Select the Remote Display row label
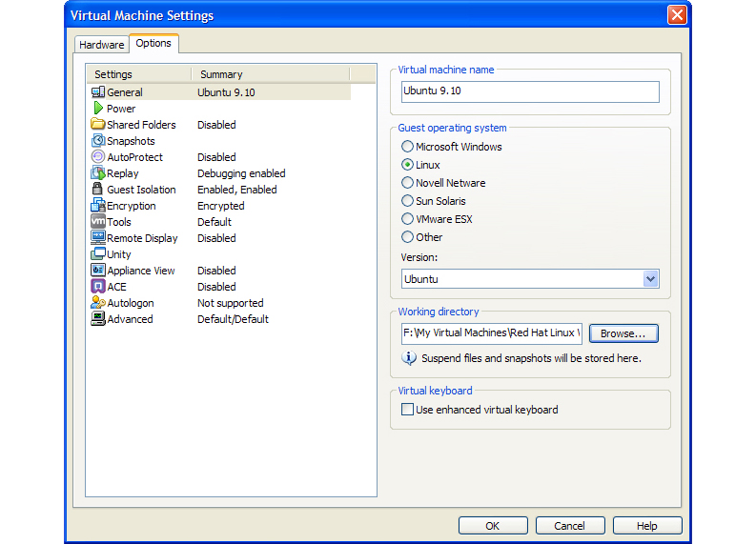The height and width of the screenshot is (544, 756). (142, 238)
